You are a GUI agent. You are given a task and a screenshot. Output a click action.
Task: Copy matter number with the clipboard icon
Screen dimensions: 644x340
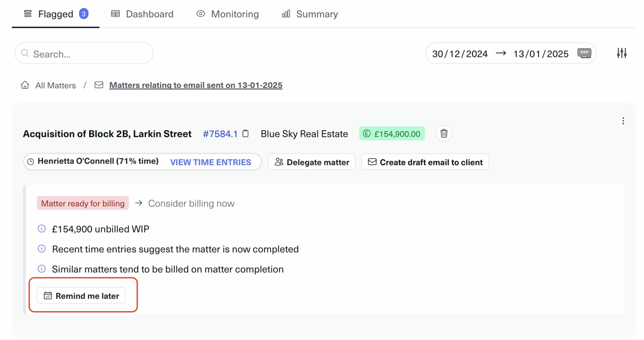(246, 133)
